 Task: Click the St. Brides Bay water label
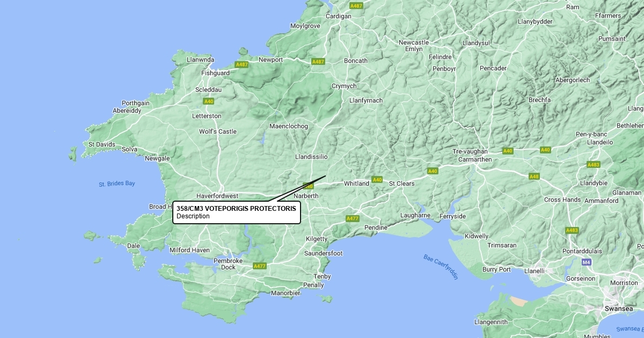coord(117,183)
